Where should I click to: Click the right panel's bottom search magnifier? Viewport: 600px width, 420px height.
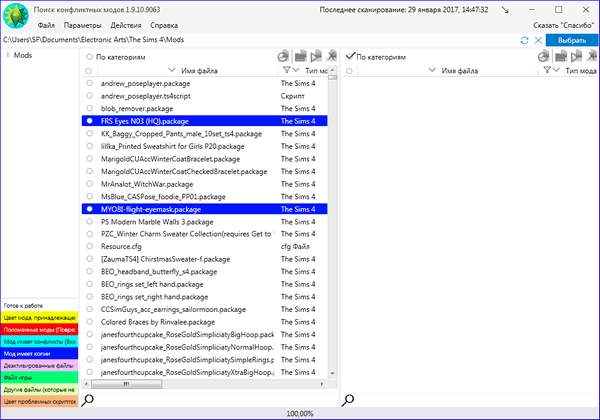350,400
